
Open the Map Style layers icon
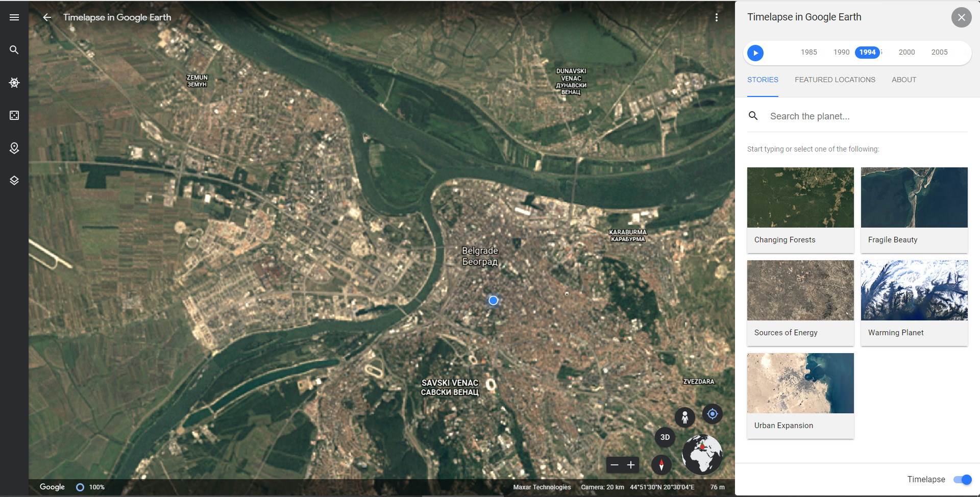coord(14,180)
